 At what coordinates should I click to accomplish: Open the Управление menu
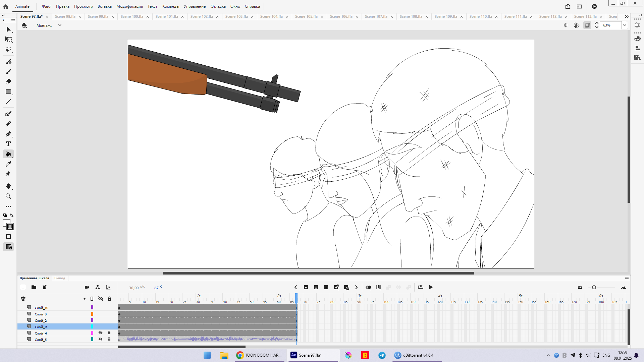tap(195, 6)
